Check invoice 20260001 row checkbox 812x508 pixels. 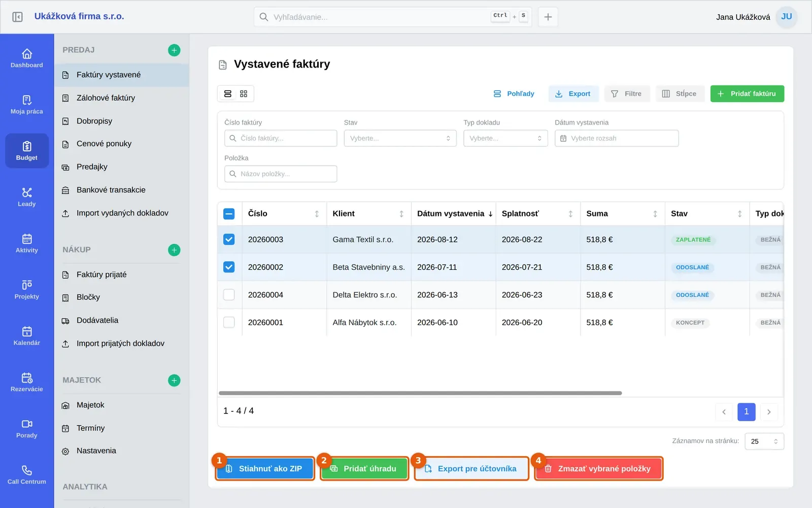click(229, 322)
